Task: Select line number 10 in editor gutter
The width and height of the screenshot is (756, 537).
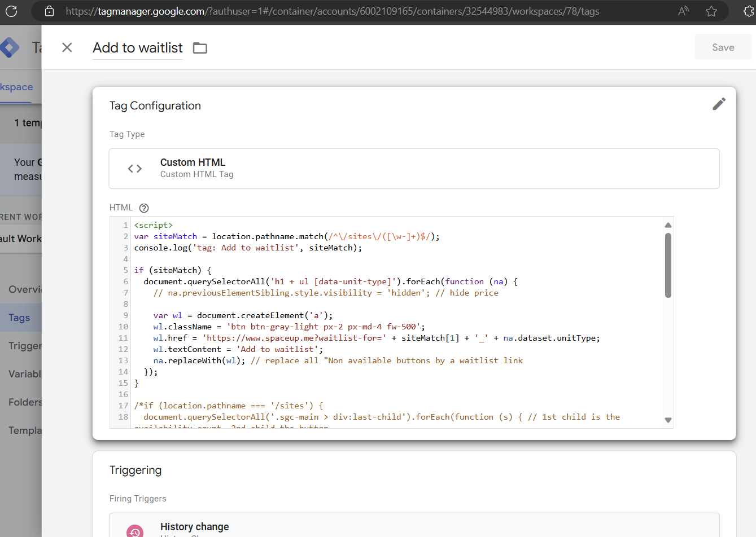Action: (x=123, y=327)
